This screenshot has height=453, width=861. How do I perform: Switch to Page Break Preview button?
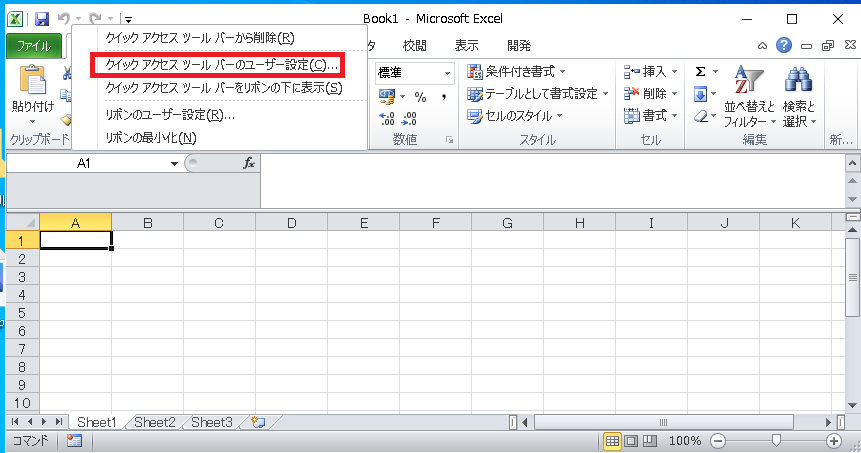[650, 441]
